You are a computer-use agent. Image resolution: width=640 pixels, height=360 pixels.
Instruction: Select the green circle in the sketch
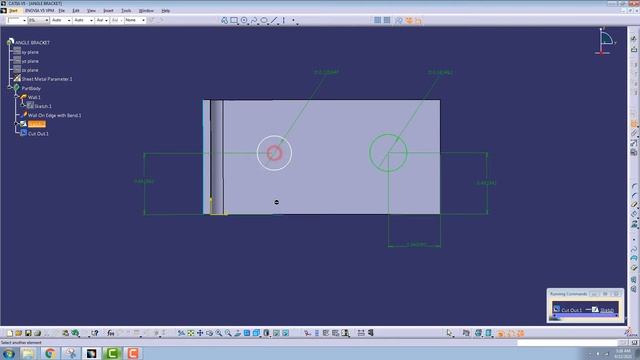388,153
